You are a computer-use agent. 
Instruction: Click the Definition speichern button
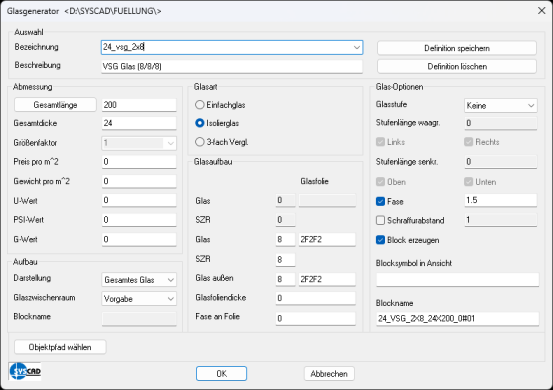tap(457, 48)
